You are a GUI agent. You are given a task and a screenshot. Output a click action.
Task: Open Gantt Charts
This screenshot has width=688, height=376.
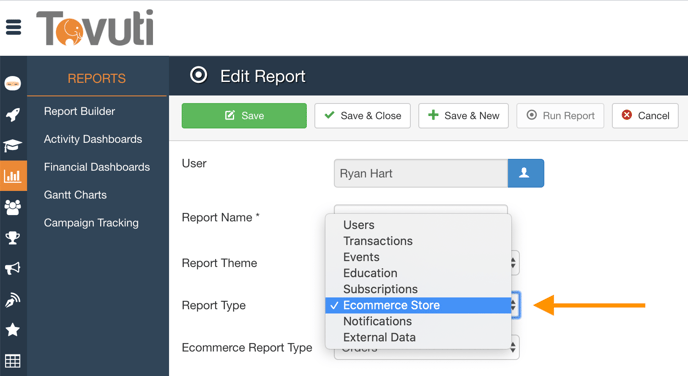[x=75, y=195]
